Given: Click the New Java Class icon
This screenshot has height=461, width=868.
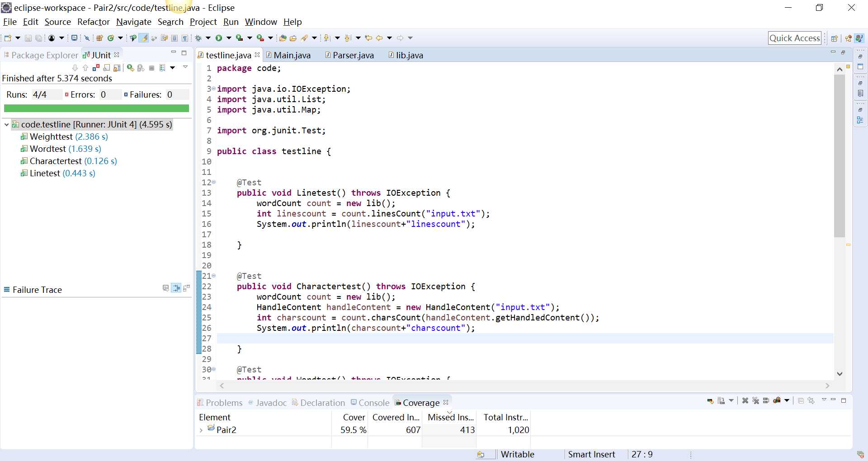Looking at the screenshot, I should pos(110,38).
